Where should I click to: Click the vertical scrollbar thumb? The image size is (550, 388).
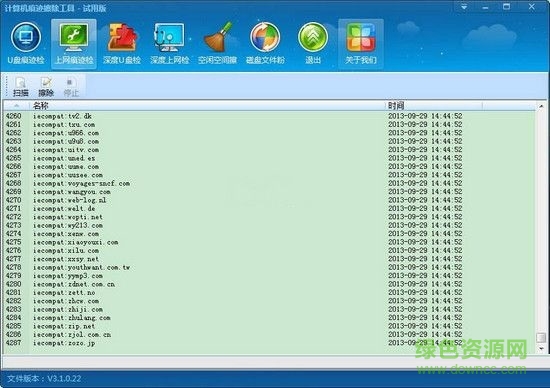(x=541, y=337)
